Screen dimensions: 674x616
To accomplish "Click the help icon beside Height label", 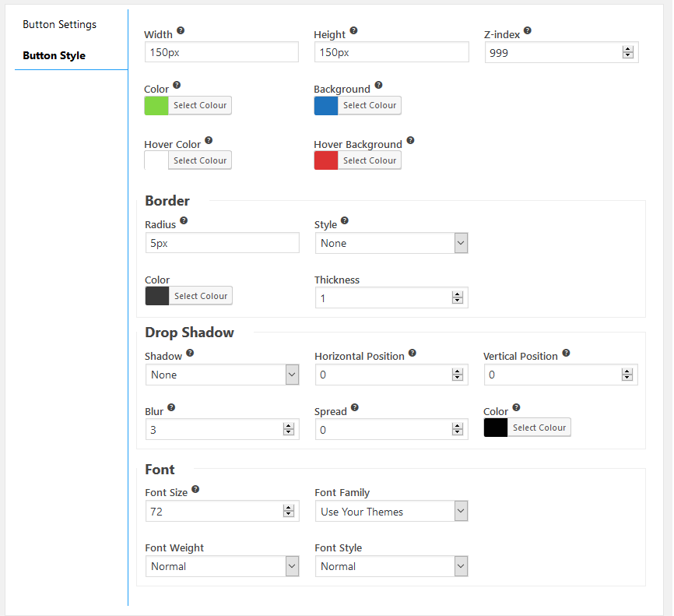I will [x=353, y=30].
